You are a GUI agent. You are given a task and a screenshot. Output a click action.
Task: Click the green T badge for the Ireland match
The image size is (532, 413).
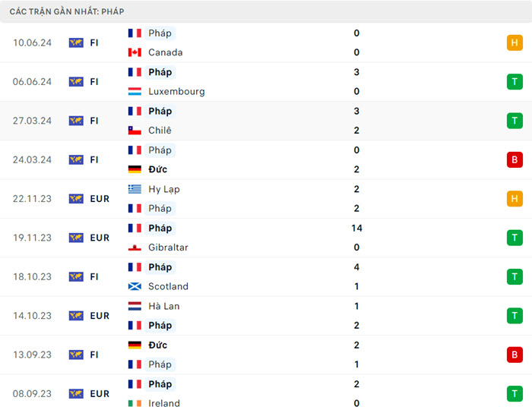coord(515,393)
